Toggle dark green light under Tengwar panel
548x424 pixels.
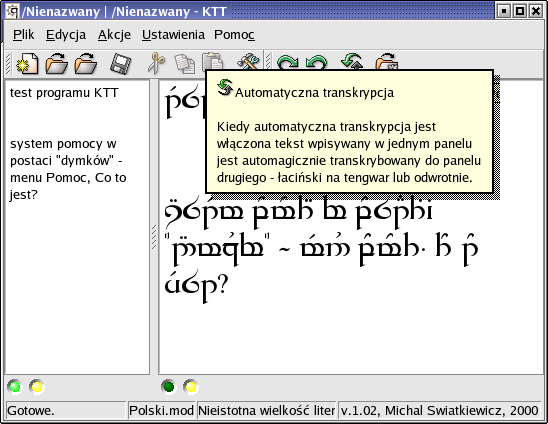point(168,387)
